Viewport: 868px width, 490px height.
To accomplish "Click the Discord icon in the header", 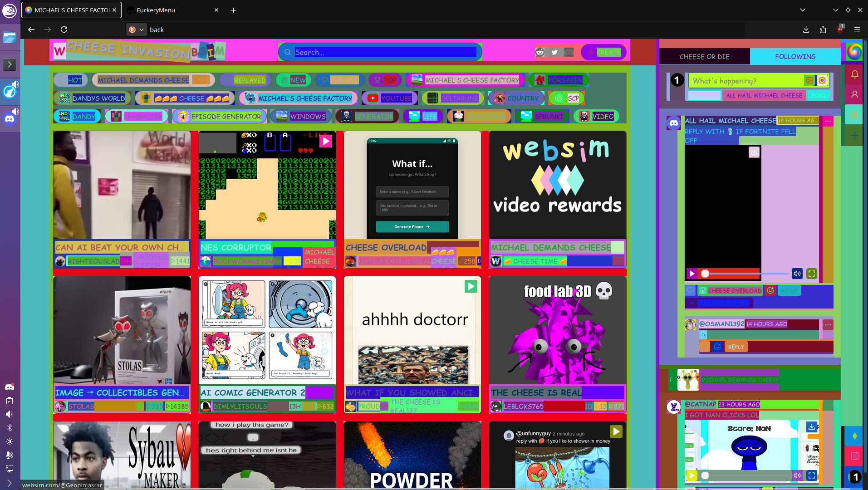I will point(569,52).
